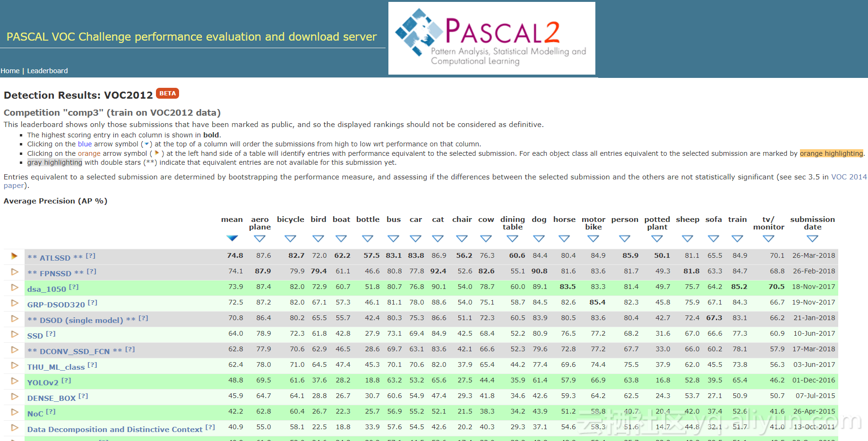
Task: Open FPNSSD submission details
Action: coord(55,273)
